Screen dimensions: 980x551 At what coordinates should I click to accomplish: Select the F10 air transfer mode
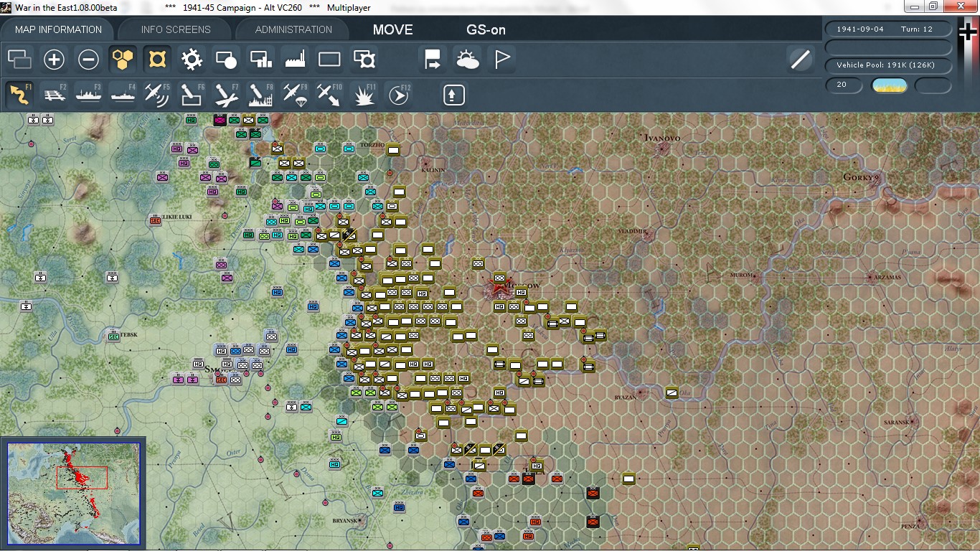[x=329, y=95]
